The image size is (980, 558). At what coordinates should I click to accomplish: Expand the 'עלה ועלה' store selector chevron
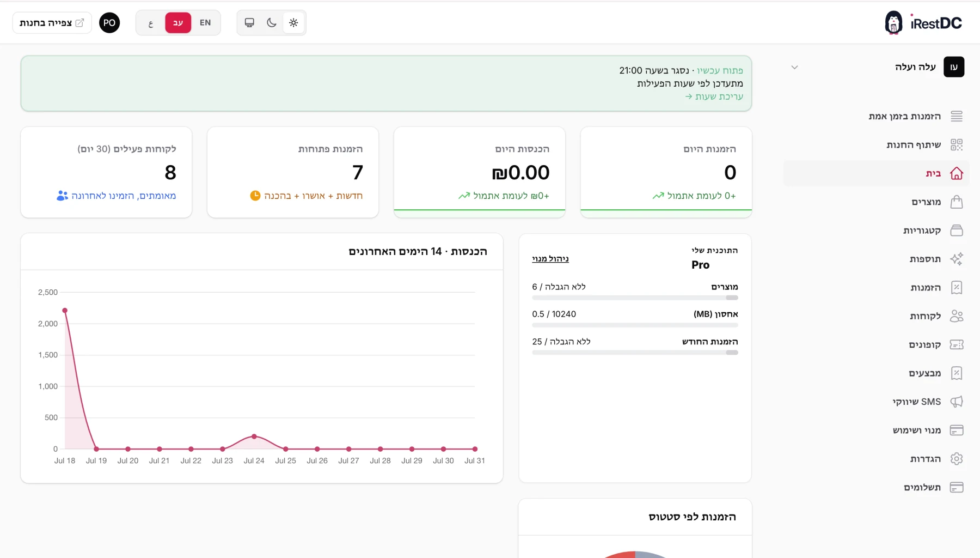(x=794, y=68)
